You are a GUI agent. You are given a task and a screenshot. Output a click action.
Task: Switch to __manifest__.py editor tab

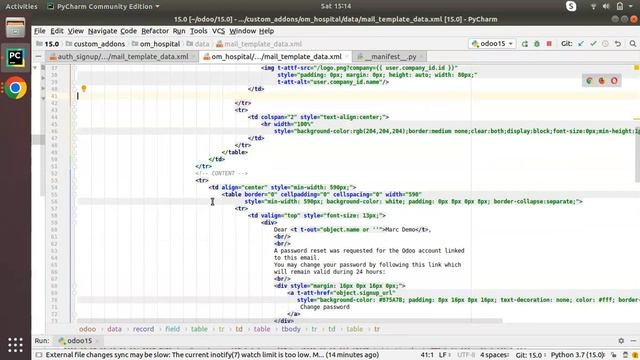pos(391,57)
